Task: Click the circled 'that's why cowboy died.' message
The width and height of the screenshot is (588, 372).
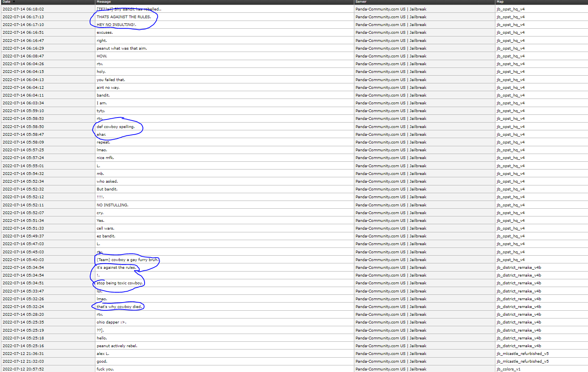Action: (x=119, y=306)
